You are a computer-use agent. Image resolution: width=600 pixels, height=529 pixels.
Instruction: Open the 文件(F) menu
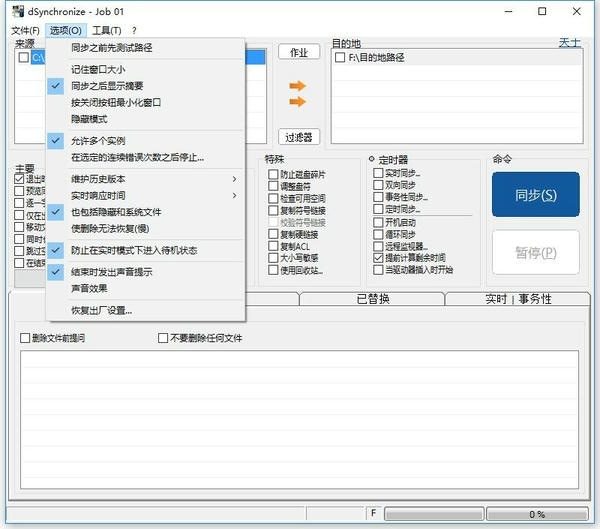tap(25, 31)
